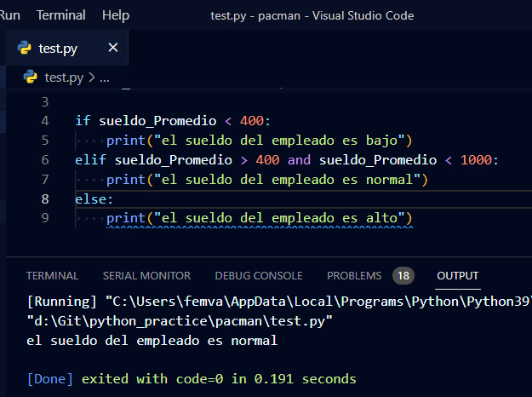Close the test.py editor tab
The image size is (532, 397).
[x=112, y=48]
